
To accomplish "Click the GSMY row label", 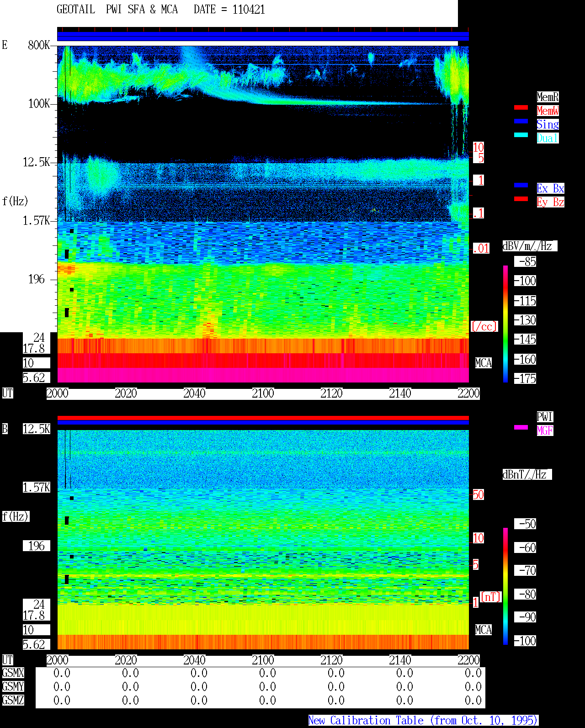I will pyautogui.click(x=13, y=686).
